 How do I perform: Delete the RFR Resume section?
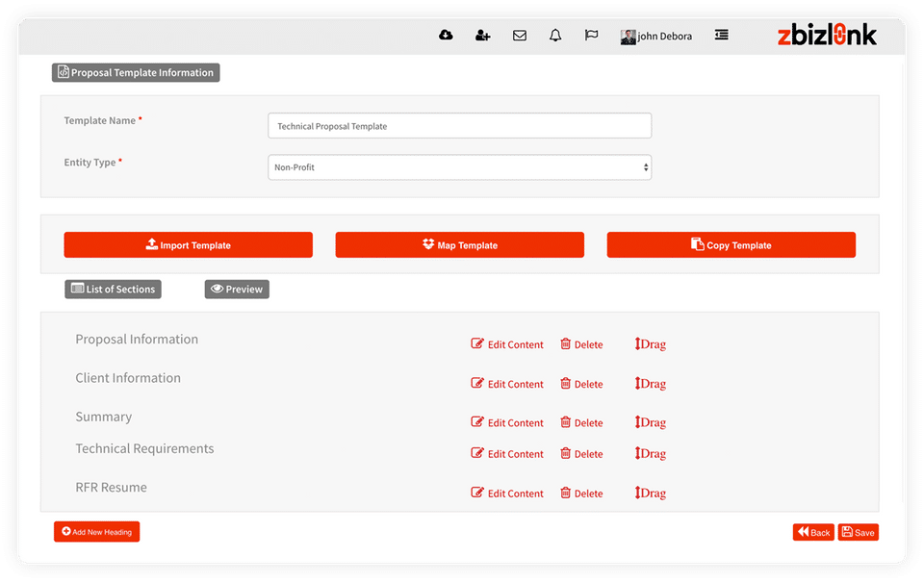click(581, 493)
